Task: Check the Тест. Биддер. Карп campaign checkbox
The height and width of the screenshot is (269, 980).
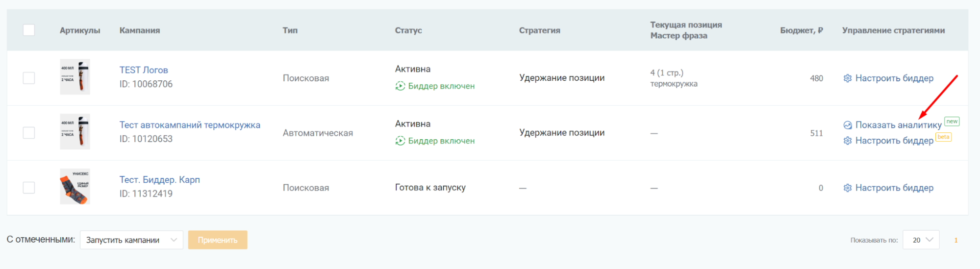Action: click(29, 188)
